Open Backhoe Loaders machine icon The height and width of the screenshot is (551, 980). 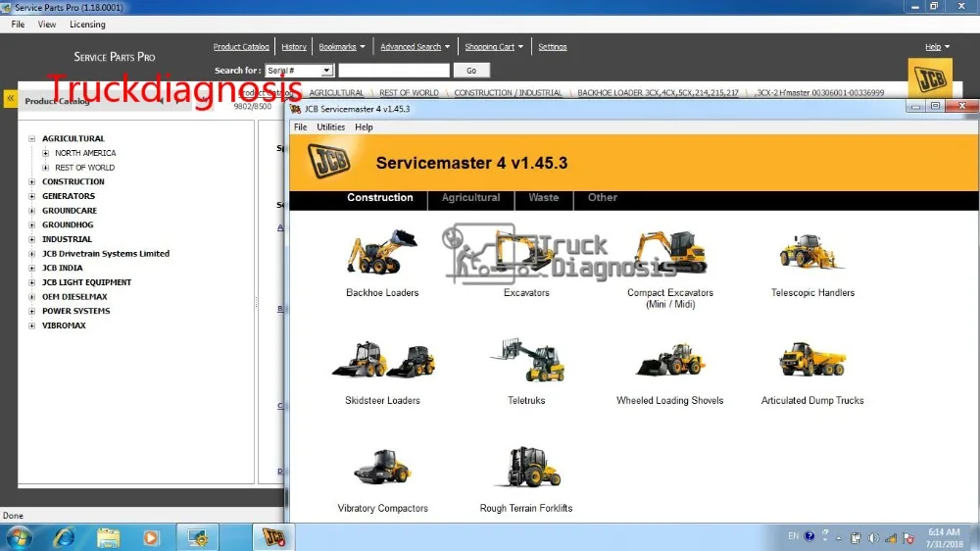click(x=381, y=252)
